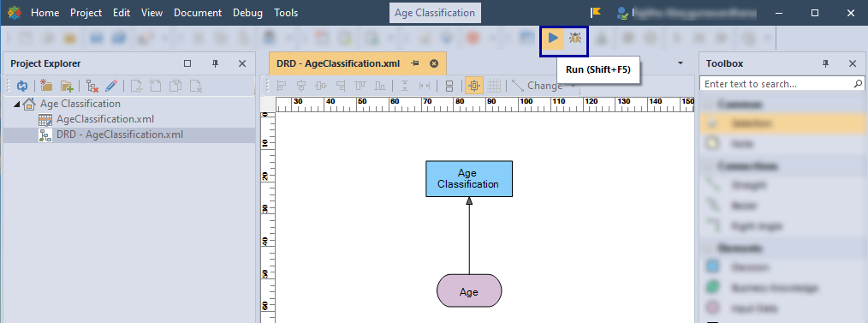Align shapes to vertical middle

click(x=321, y=86)
